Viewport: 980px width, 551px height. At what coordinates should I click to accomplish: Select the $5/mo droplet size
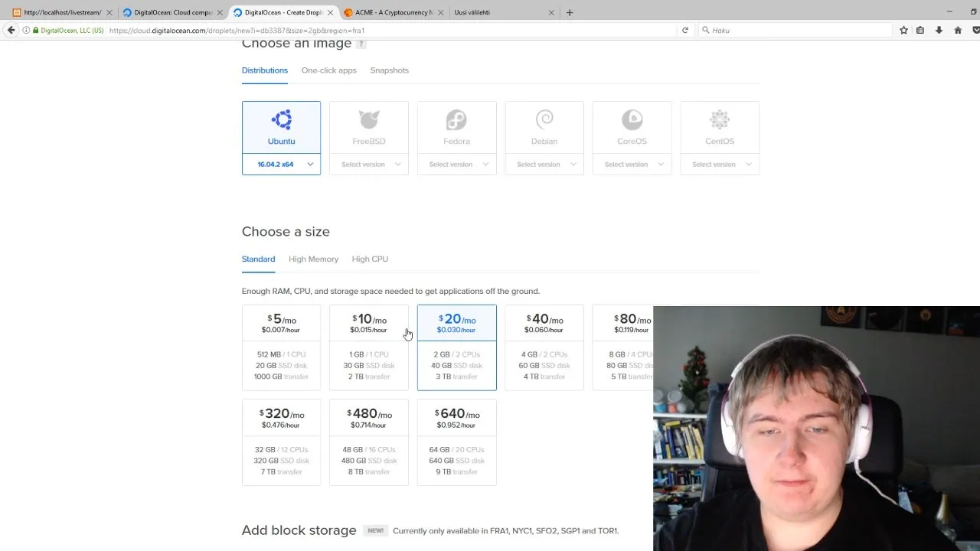click(x=281, y=347)
